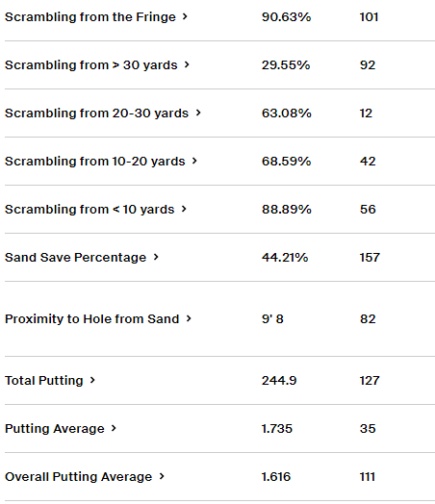Open Scrambling from 20-30 yards stat
Image resolution: width=435 pixels, height=504 pixels.
point(96,113)
